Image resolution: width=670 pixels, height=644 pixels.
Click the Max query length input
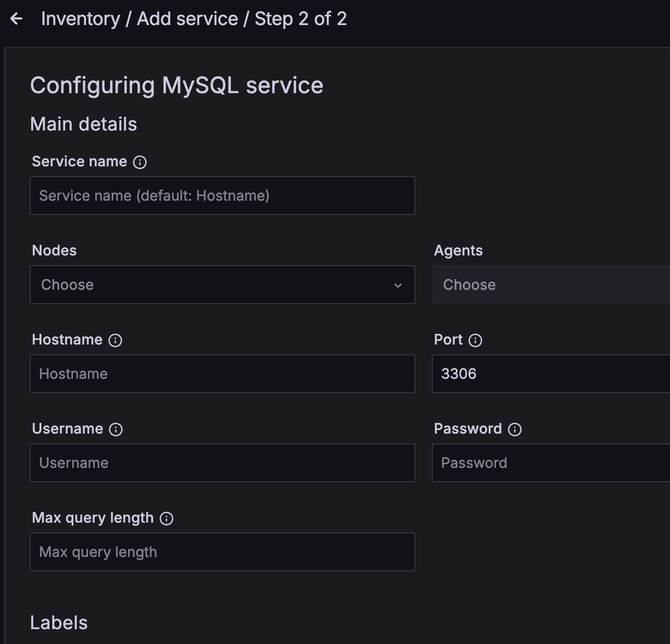pyautogui.click(x=222, y=552)
